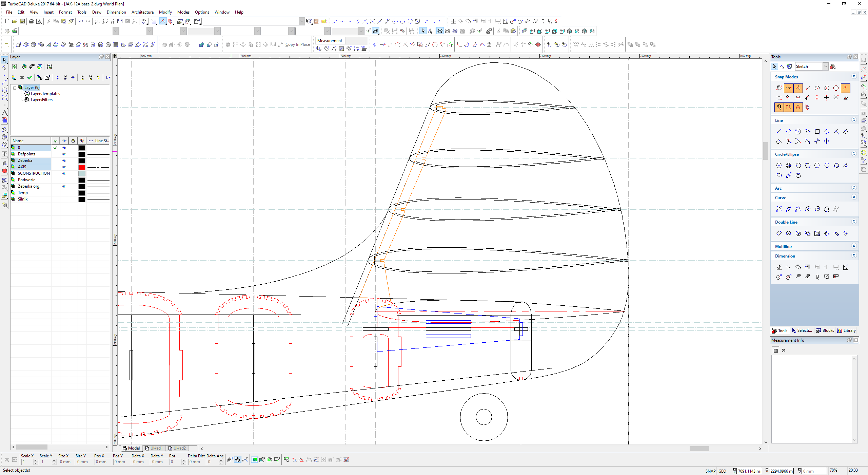The image size is (868, 475).
Task: Toggle the Intersection snap mode
Action: [846, 88]
